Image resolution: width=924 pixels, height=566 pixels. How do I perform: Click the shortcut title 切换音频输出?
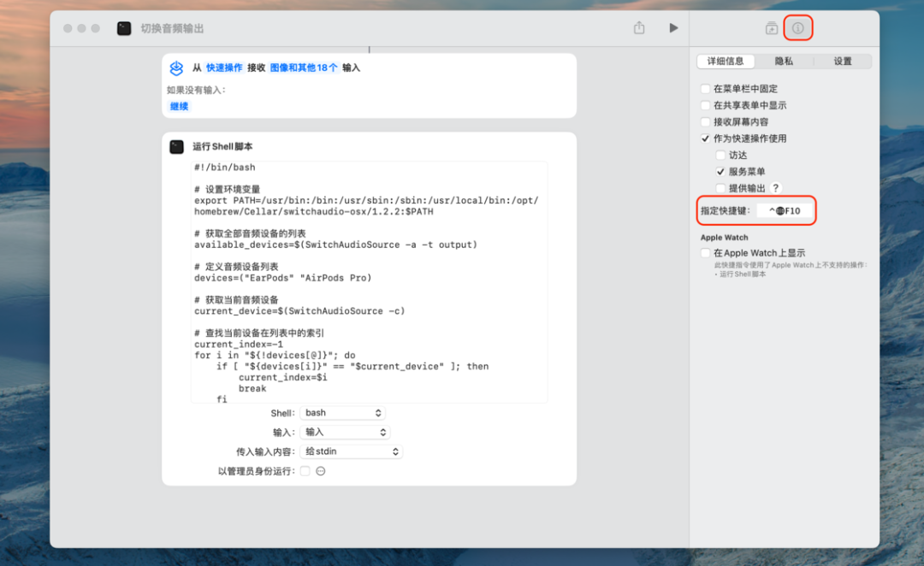tap(172, 28)
